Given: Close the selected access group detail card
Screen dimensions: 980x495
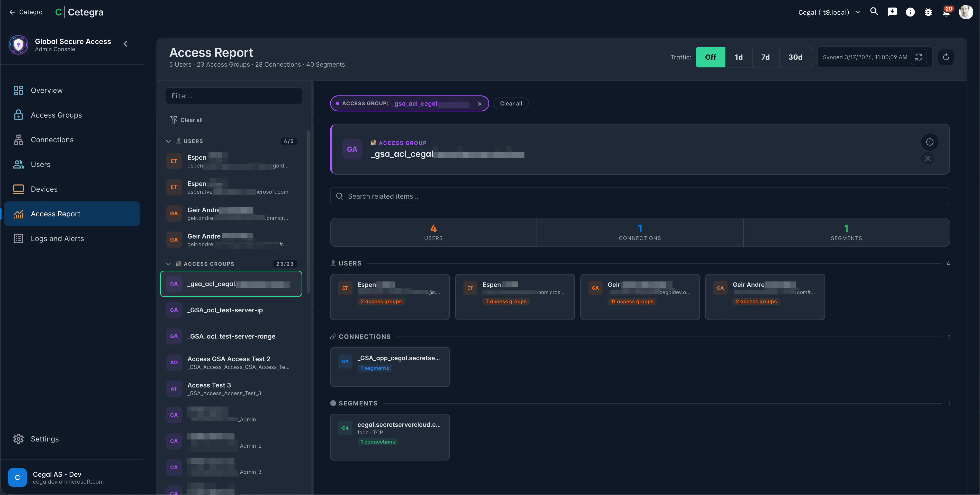Looking at the screenshot, I should [928, 158].
